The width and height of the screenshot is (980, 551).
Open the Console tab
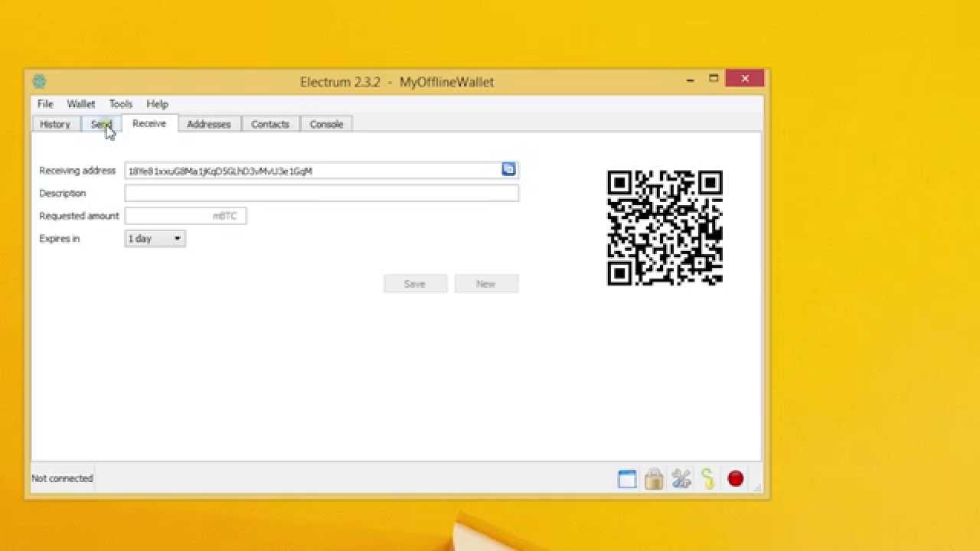(326, 124)
